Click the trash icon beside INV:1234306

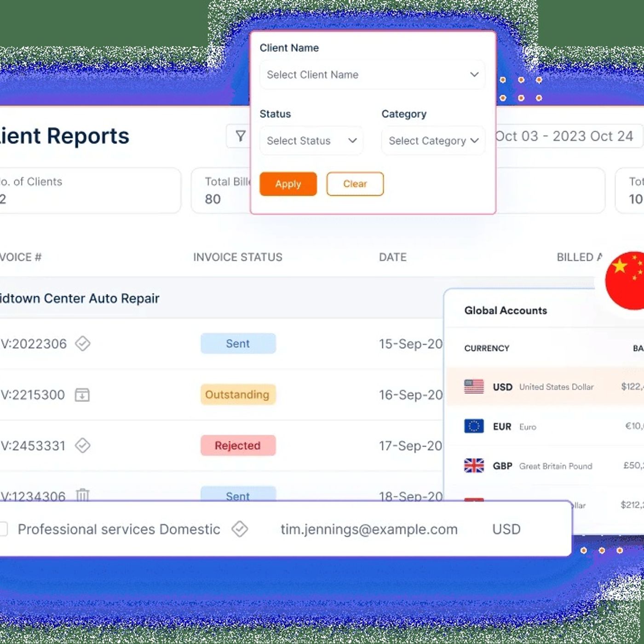tap(82, 496)
